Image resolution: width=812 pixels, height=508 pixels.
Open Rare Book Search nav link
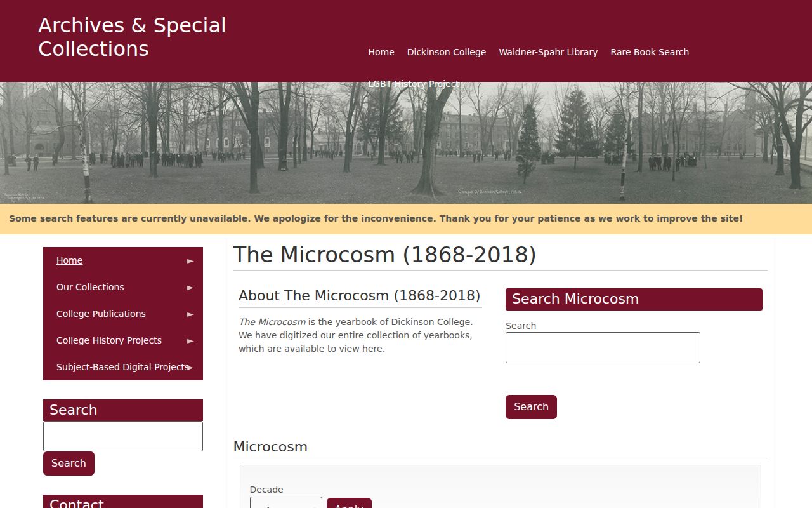click(650, 52)
